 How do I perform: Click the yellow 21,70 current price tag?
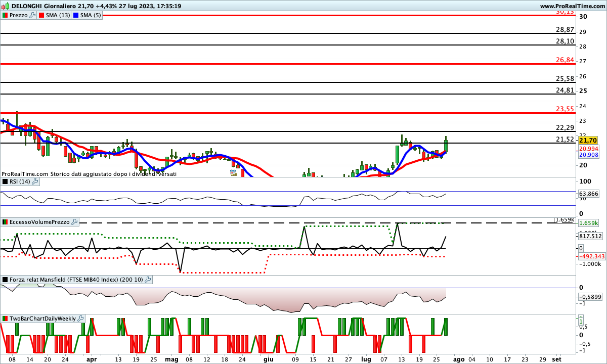pos(588,140)
